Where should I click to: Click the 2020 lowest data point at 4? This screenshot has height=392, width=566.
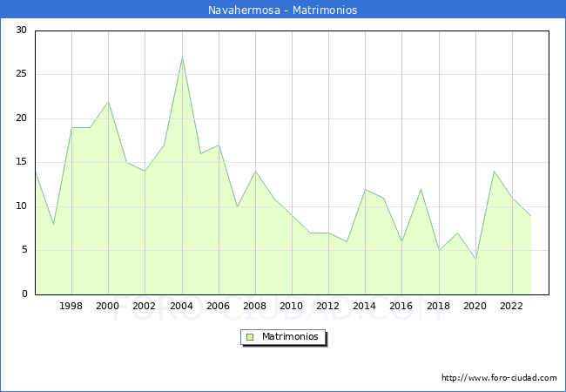pyautogui.click(x=475, y=260)
